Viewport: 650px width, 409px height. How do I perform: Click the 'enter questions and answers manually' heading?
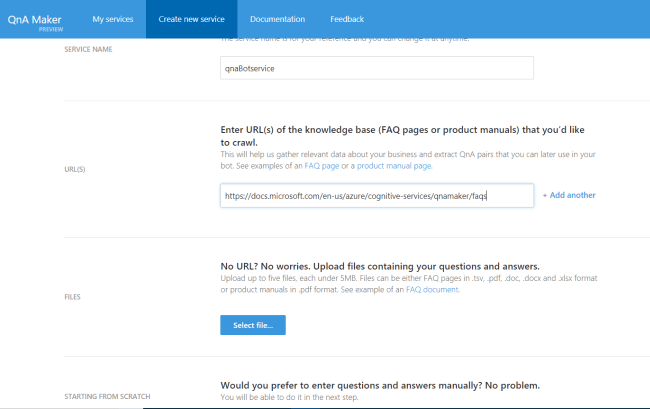click(379, 385)
